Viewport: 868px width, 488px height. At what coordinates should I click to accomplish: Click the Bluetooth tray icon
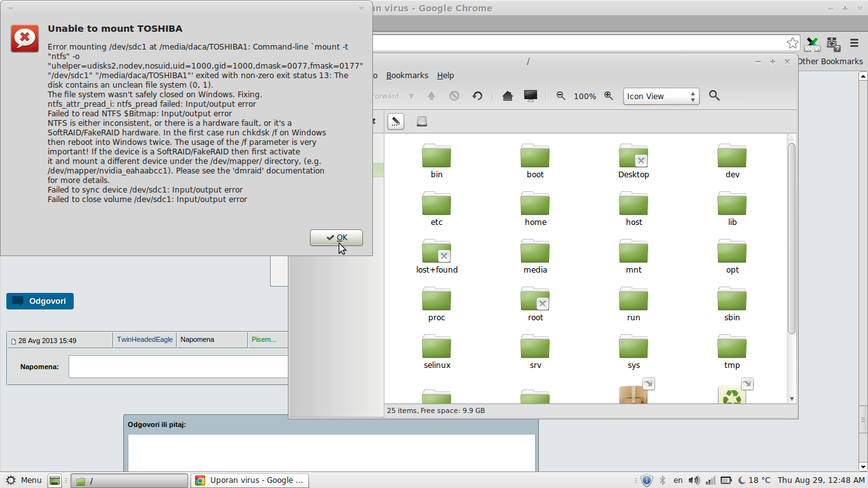coord(662,480)
